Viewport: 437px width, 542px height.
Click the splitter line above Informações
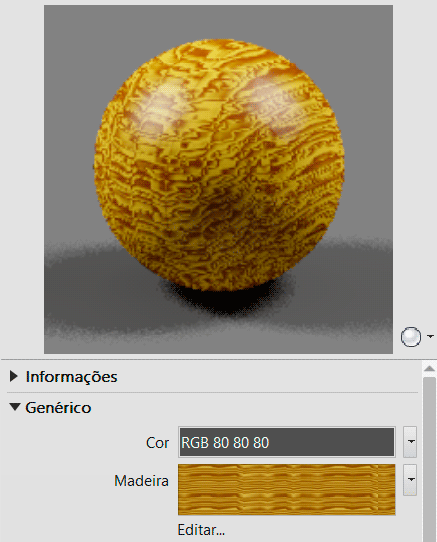coord(218,360)
